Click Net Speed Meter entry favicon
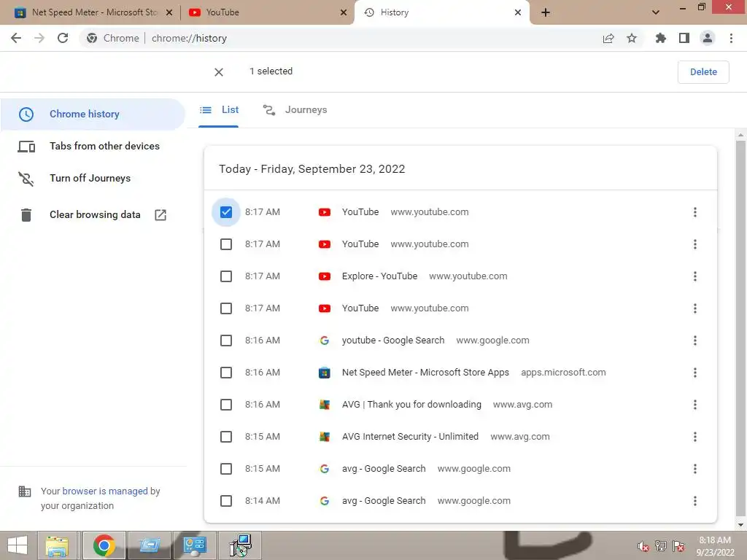Image resolution: width=747 pixels, height=560 pixels. coord(325,373)
